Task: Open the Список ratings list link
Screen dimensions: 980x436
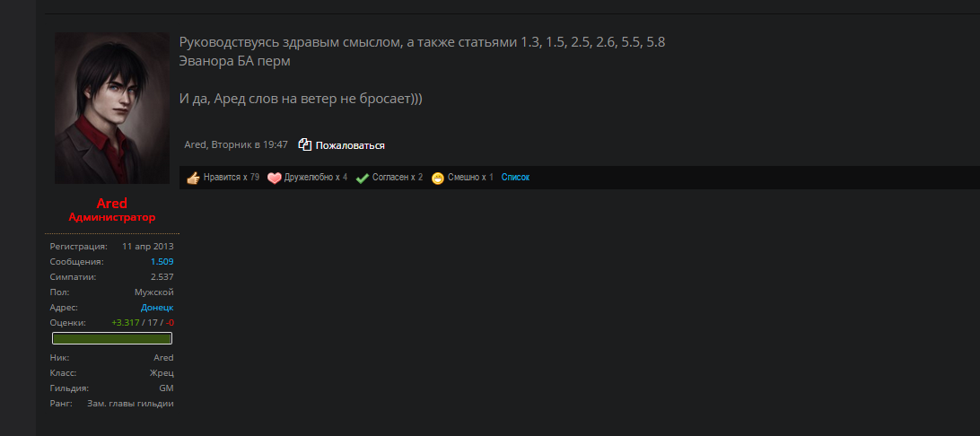Action: coord(515,178)
